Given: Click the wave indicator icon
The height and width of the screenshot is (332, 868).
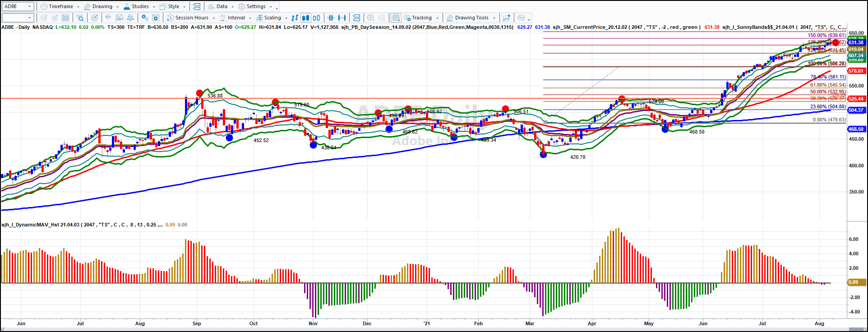Looking at the screenshot, I should point(108,18).
